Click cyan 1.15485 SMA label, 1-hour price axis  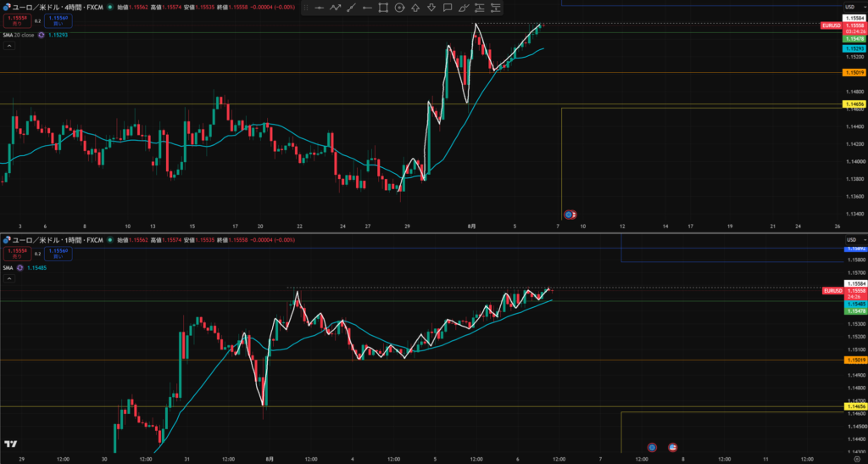click(855, 305)
